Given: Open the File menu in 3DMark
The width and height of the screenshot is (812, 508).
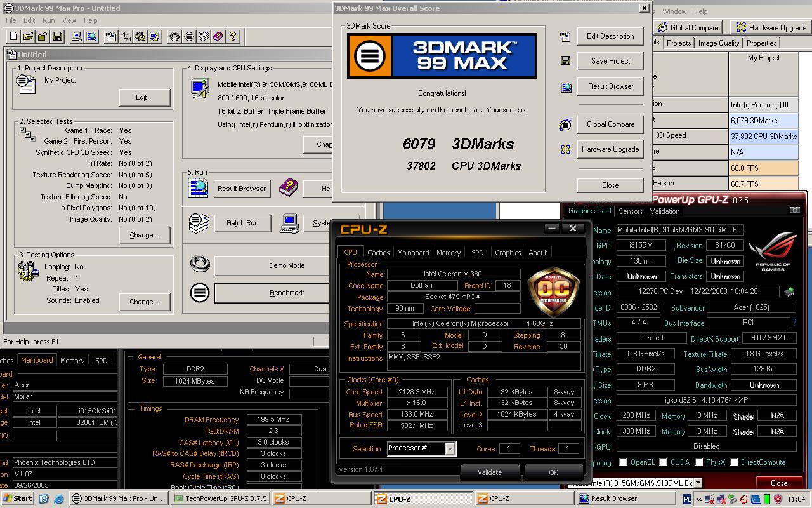Looking at the screenshot, I should (x=11, y=20).
